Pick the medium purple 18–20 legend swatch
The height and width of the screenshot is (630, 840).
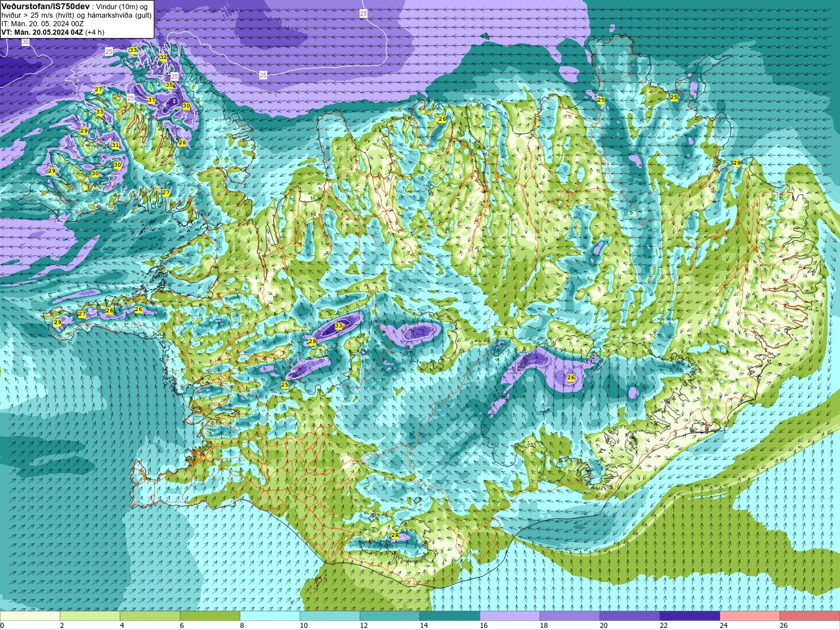click(570, 616)
